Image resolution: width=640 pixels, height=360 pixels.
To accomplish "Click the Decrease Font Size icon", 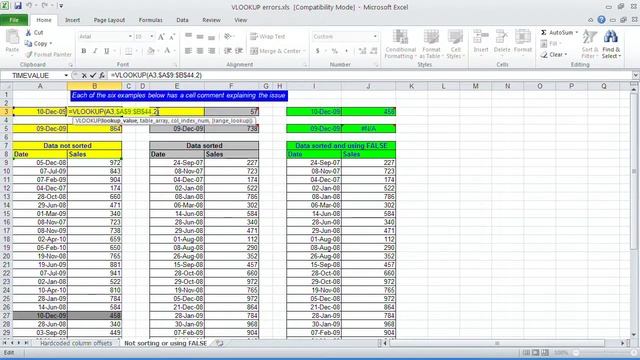I will click(x=172, y=37).
